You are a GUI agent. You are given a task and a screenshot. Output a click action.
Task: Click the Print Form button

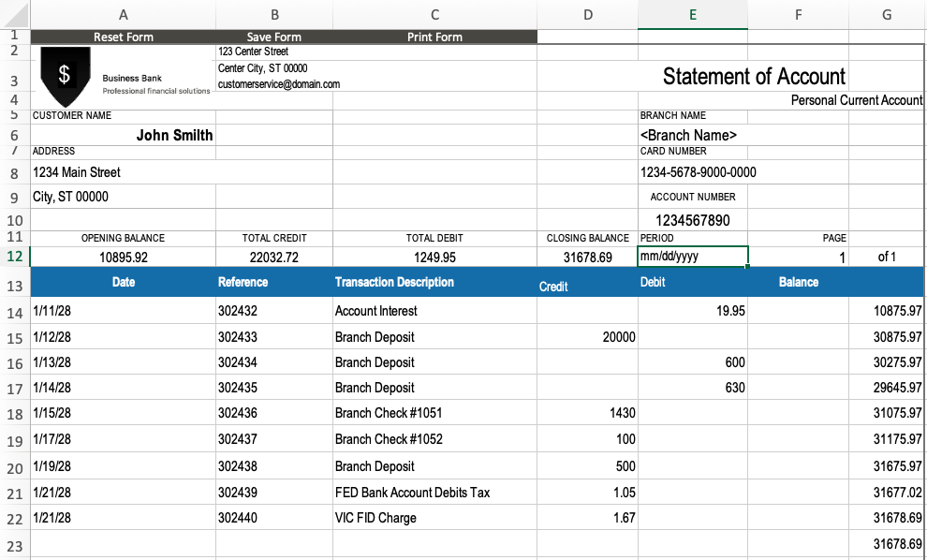(434, 37)
